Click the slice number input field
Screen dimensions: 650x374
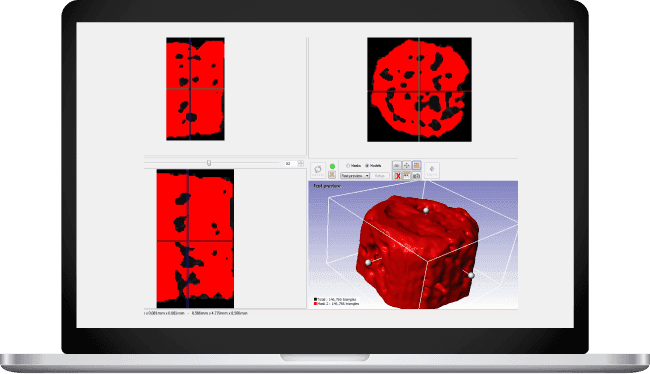coord(290,164)
